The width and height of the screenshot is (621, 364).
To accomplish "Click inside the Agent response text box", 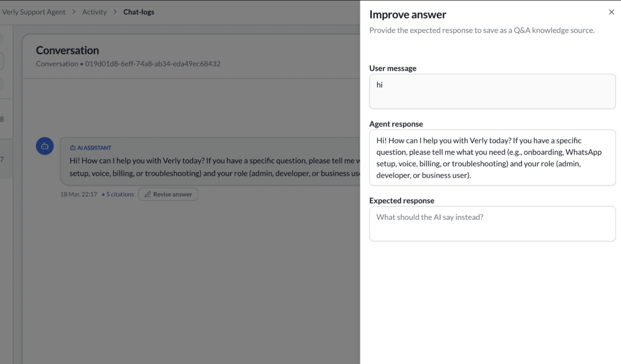I will (492, 158).
